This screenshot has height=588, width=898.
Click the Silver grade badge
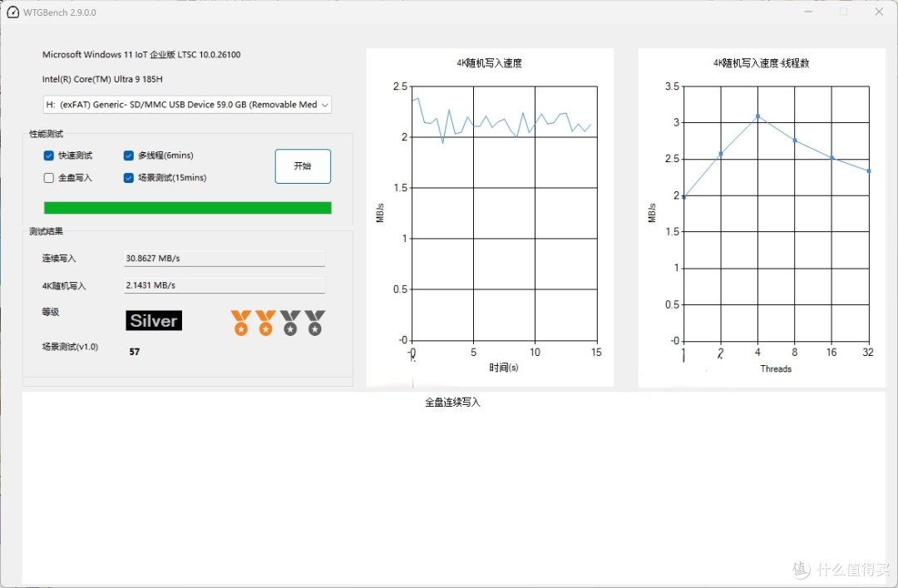click(154, 320)
